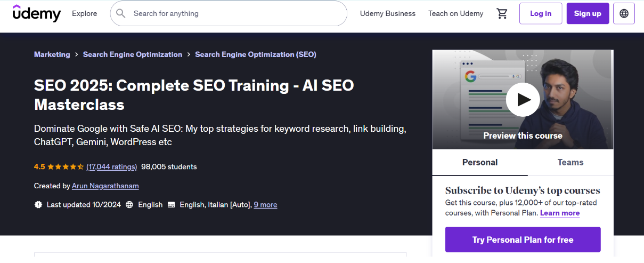Open Search Engine Optimization breadcrumb
The width and height of the screenshot is (644, 263).
pyautogui.click(x=133, y=54)
